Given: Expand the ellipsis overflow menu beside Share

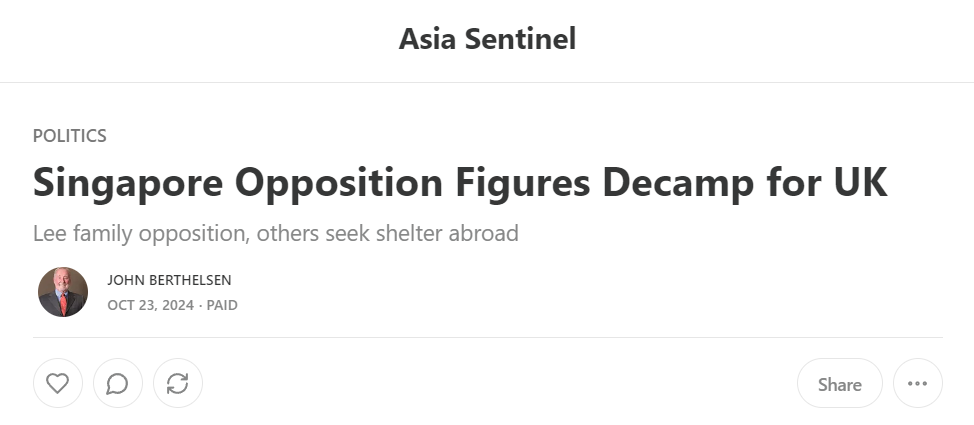Looking at the screenshot, I should (x=917, y=383).
